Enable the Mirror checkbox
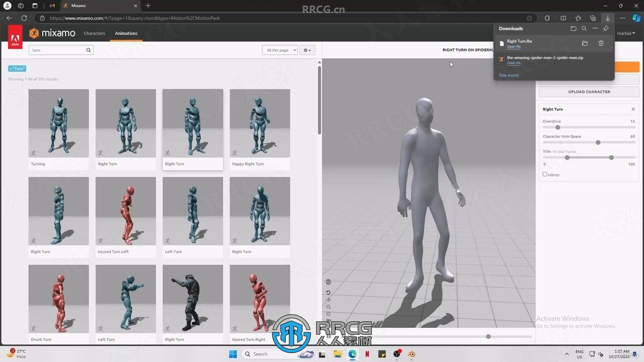Viewport: 644px width, 362px height. (545, 174)
